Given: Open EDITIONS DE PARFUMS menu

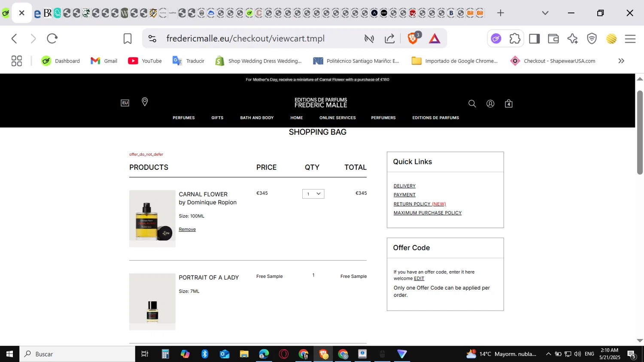Looking at the screenshot, I should pyautogui.click(x=436, y=118).
